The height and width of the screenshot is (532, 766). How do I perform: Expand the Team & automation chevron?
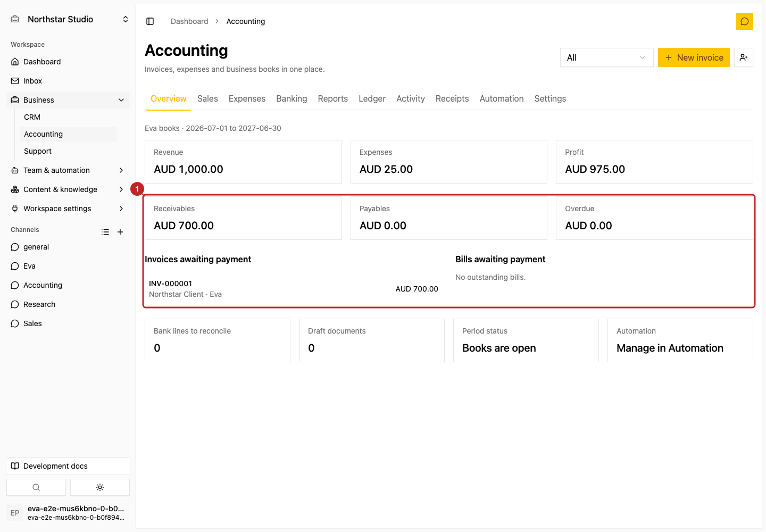coord(121,170)
